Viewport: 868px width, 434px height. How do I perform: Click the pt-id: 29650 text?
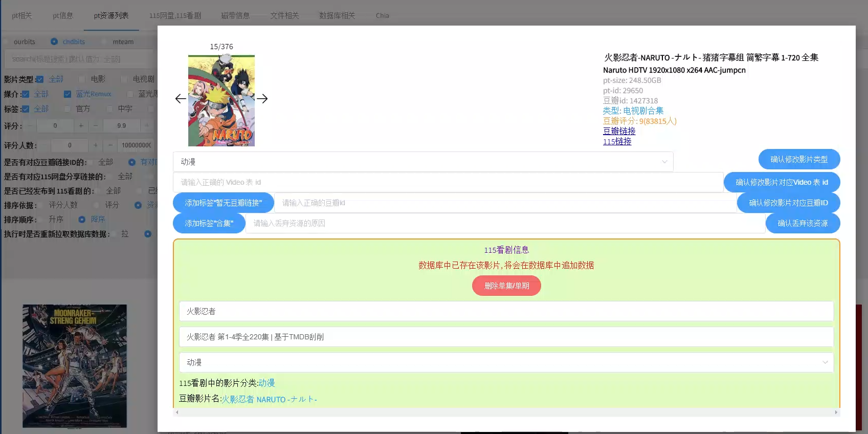tap(623, 91)
